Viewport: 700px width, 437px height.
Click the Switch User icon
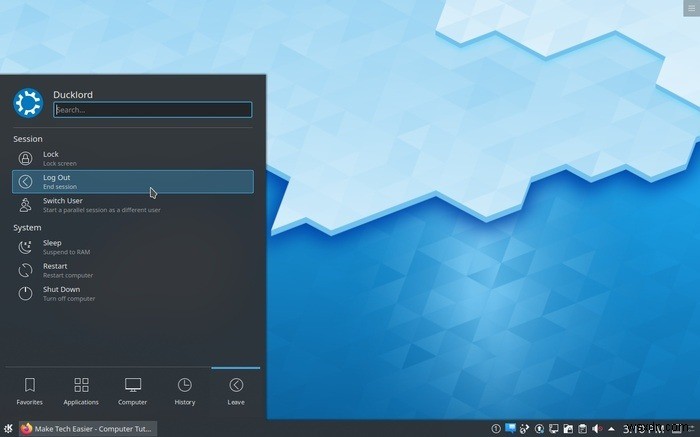click(x=25, y=205)
